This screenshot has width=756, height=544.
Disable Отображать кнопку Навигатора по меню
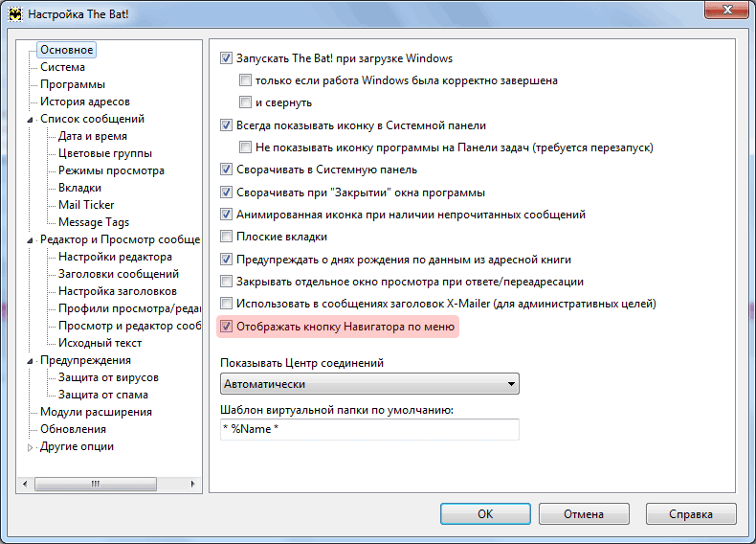pos(226,327)
